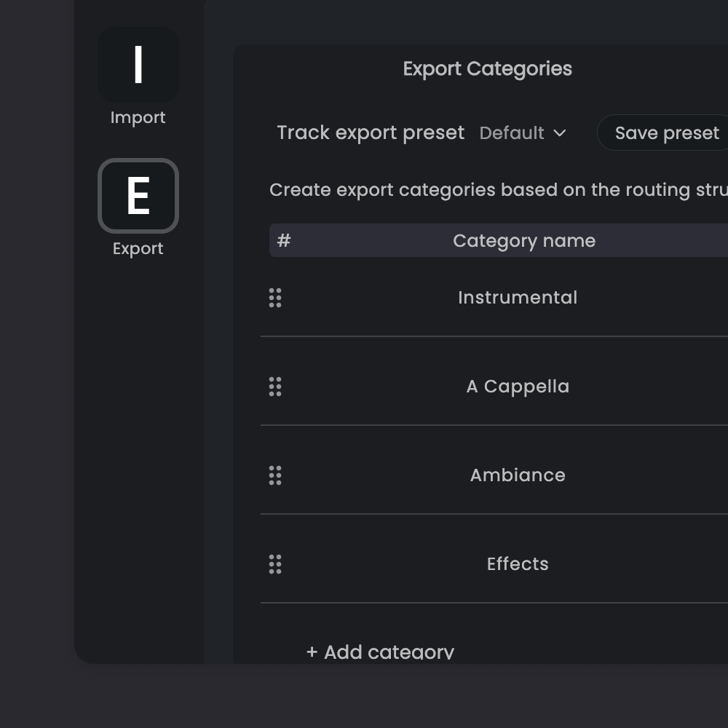
Task: Click the drag handle beside Instrumental
Action: [x=274, y=298]
